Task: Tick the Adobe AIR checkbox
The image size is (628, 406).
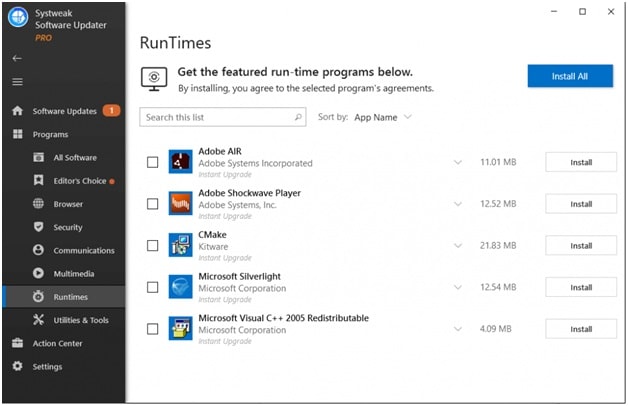Action: [x=153, y=162]
